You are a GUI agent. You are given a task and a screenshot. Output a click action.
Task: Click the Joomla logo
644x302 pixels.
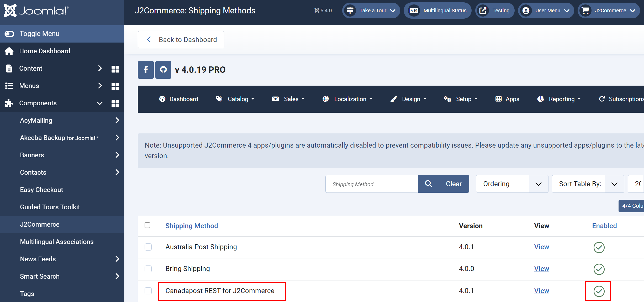(36, 11)
